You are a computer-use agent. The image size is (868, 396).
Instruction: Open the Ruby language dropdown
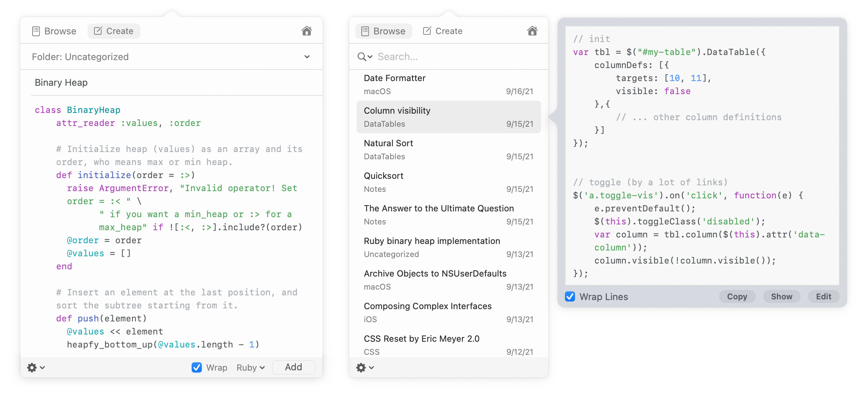click(x=251, y=368)
